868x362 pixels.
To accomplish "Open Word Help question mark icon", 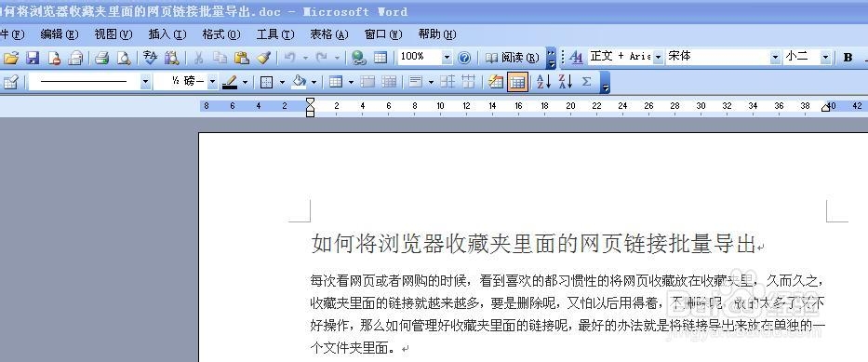I will [464, 57].
